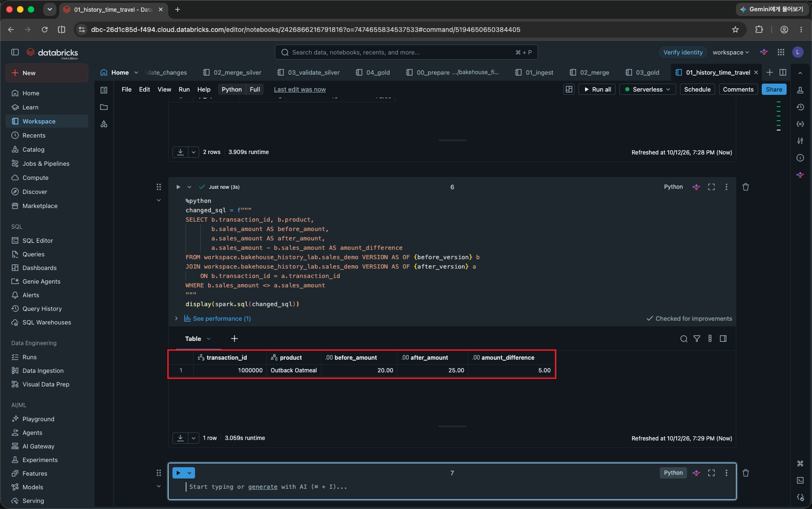The image size is (812, 509).
Task: Open experiments flask icon in right sidebar
Action: (x=800, y=90)
